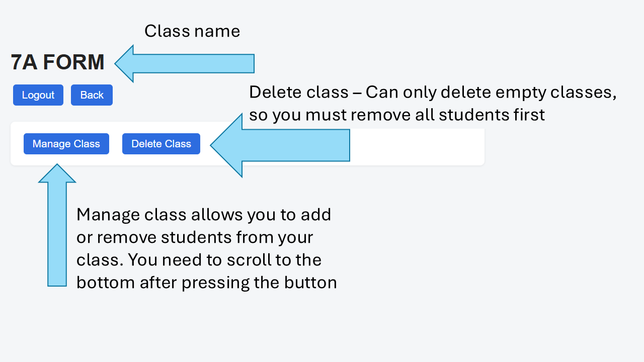
Task: Click the arrowhead pointing at Delete Class
Action: coord(227,145)
